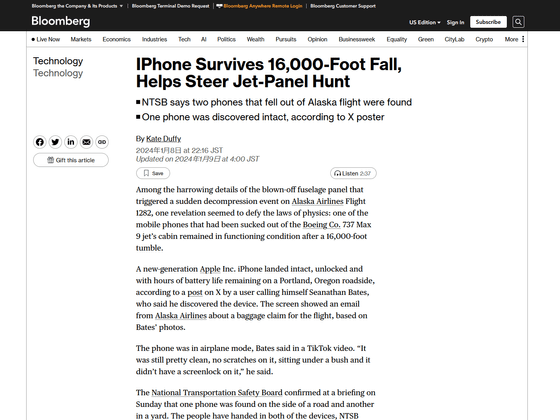Share article on Twitter

tap(55, 142)
